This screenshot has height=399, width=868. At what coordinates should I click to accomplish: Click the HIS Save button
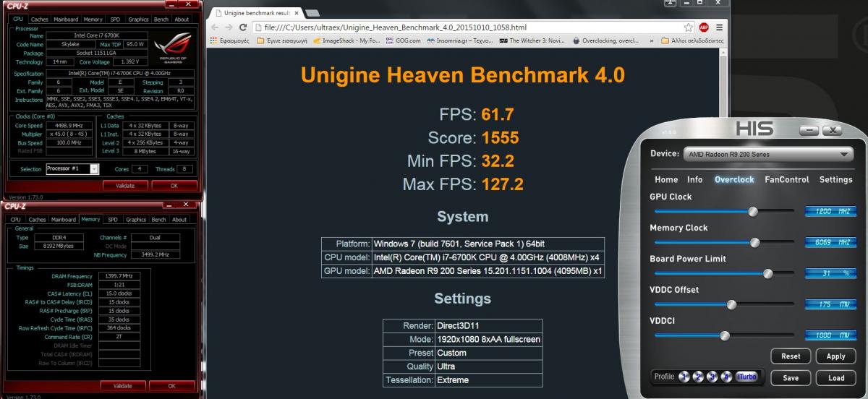coord(791,378)
